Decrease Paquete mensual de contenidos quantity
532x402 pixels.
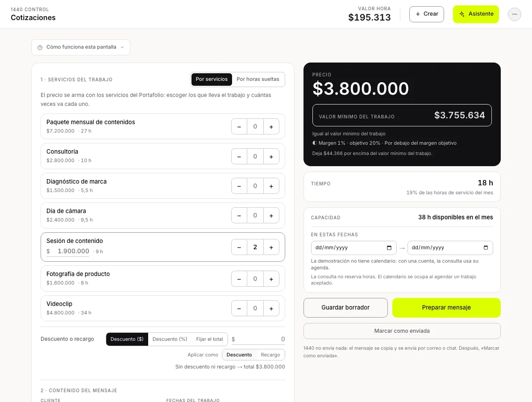(239, 127)
